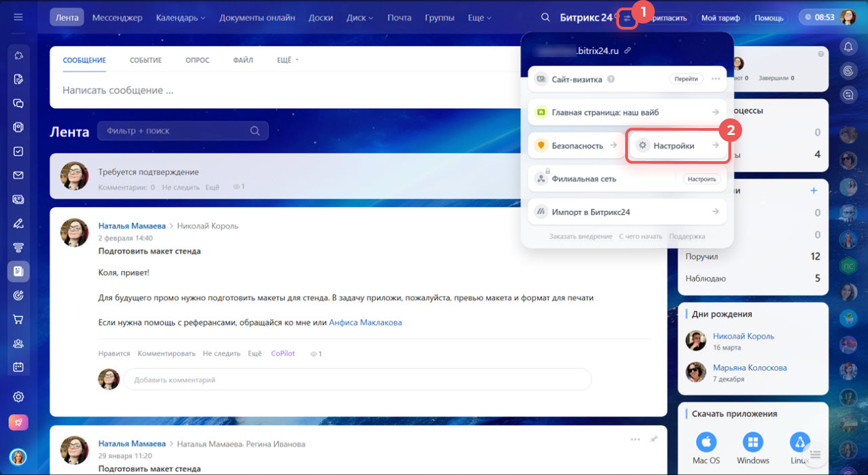Expand the Календарь dropdown in the top menu
This screenshot has height=475, width=868.
tap(180, 17)
